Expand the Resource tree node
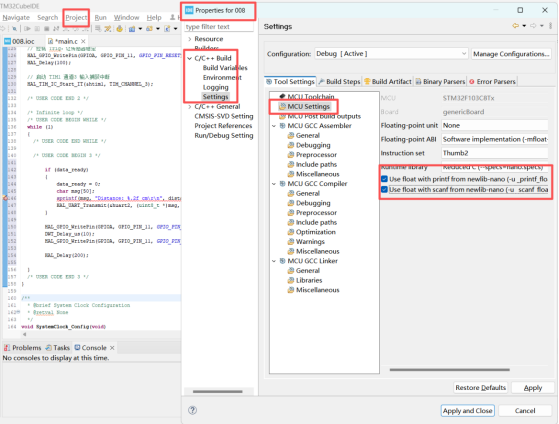The image size is (559, 424). point(190,39)
